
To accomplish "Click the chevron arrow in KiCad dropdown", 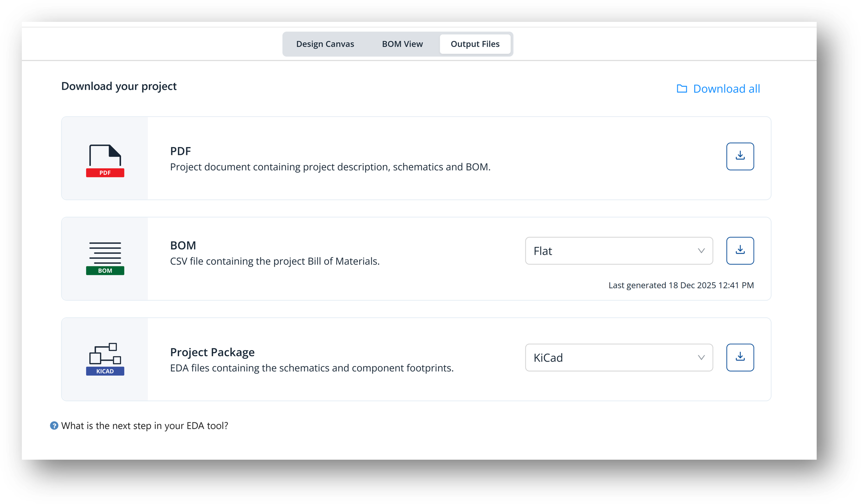I will 701,358.
